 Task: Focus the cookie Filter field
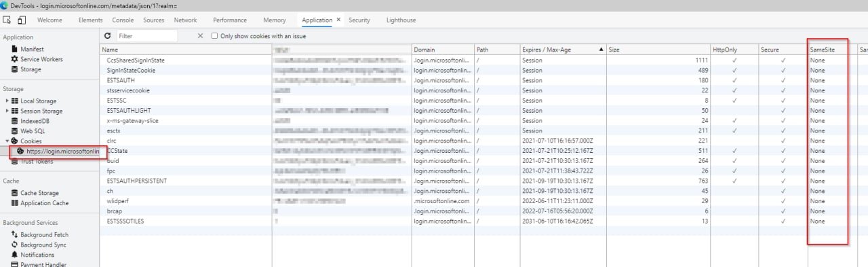click(146, 35)
